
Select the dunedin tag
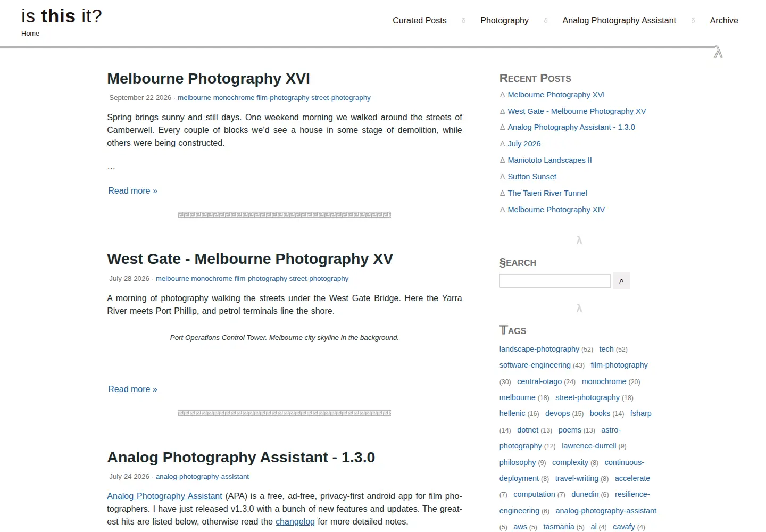(585, 494)
